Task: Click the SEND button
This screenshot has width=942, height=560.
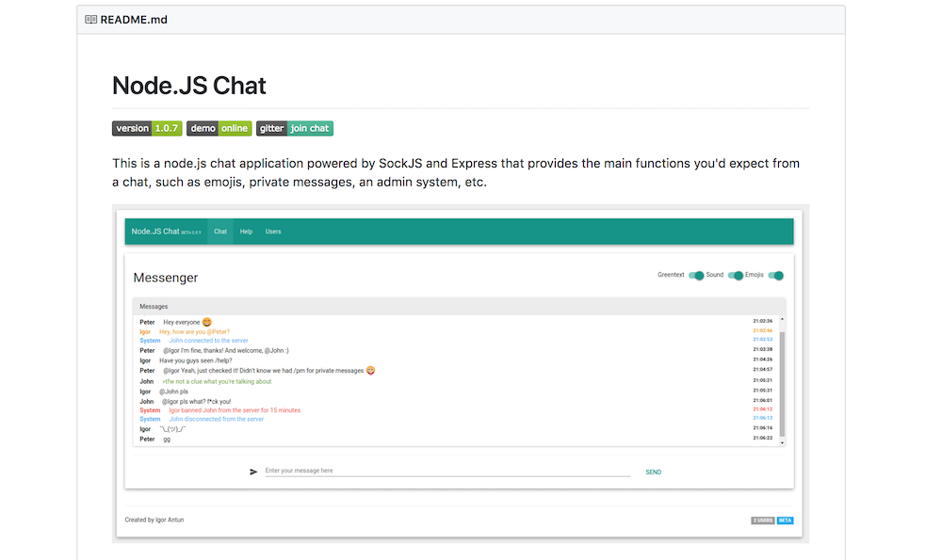Action: pos(654,472)
